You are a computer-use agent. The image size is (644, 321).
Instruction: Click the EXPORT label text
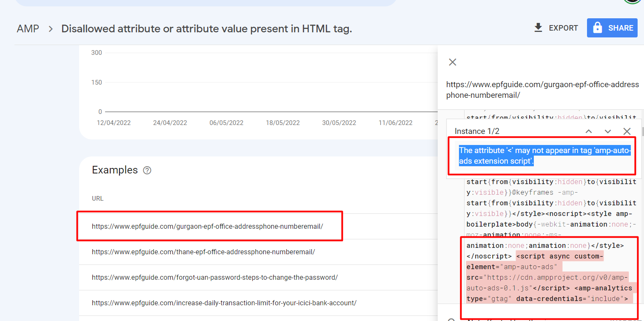[x=564, y=28]
